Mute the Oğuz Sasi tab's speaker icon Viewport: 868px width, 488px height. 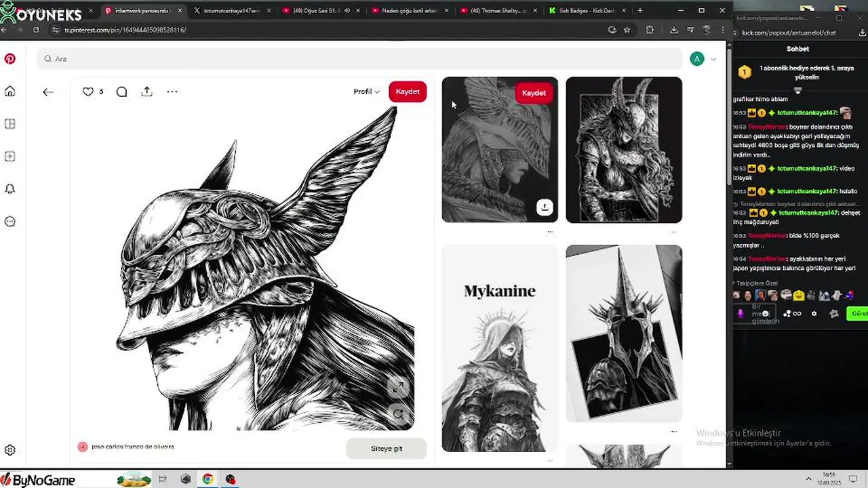[x=346, y=11]
